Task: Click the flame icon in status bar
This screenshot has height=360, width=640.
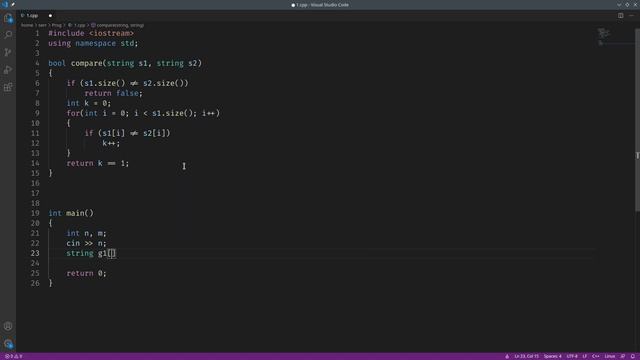Action: (x=507, y=356)
